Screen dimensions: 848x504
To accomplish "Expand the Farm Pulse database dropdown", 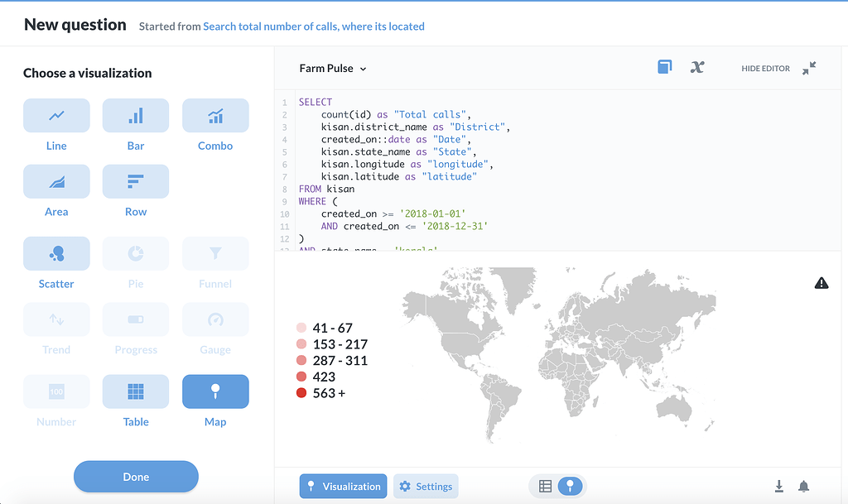I will (333, 69).
